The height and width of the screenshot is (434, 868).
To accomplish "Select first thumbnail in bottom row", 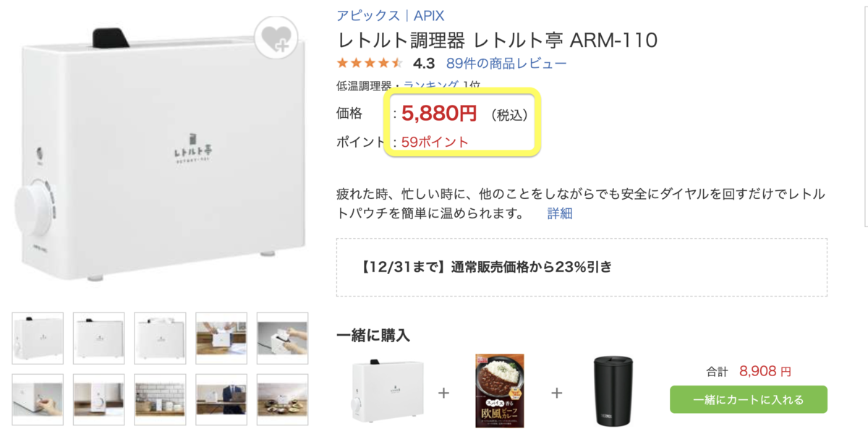I will coord(38,399).
